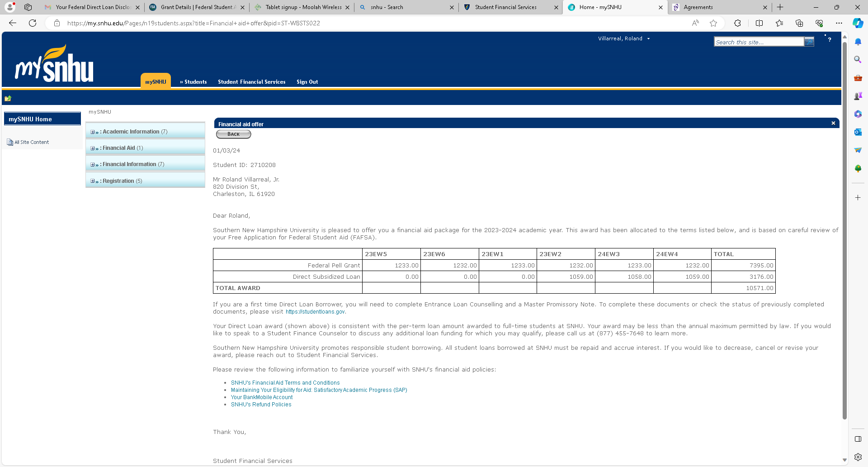Open the studentloans.gov link

point(315,312)
